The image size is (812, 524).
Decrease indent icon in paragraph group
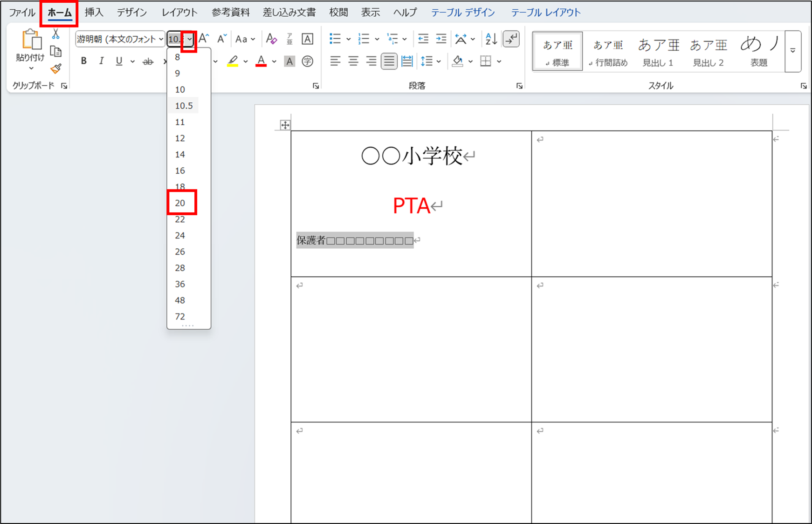coord(423,39)
